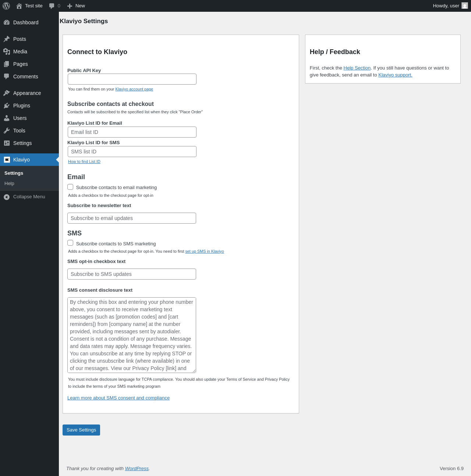Click the Dashboard gauge icon

pos(7,22)
